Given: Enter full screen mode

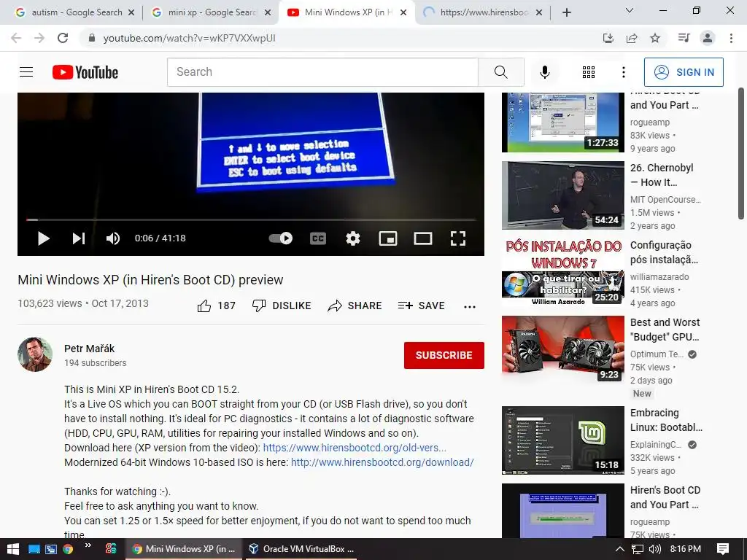Looking at the screenshot, I should coord(458,238).
